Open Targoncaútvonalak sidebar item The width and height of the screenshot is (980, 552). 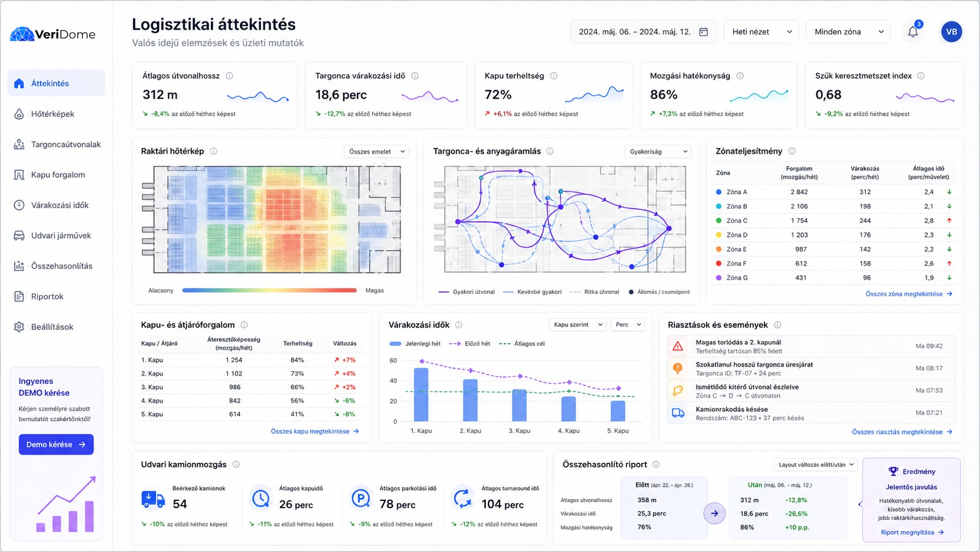pos(56,144)
